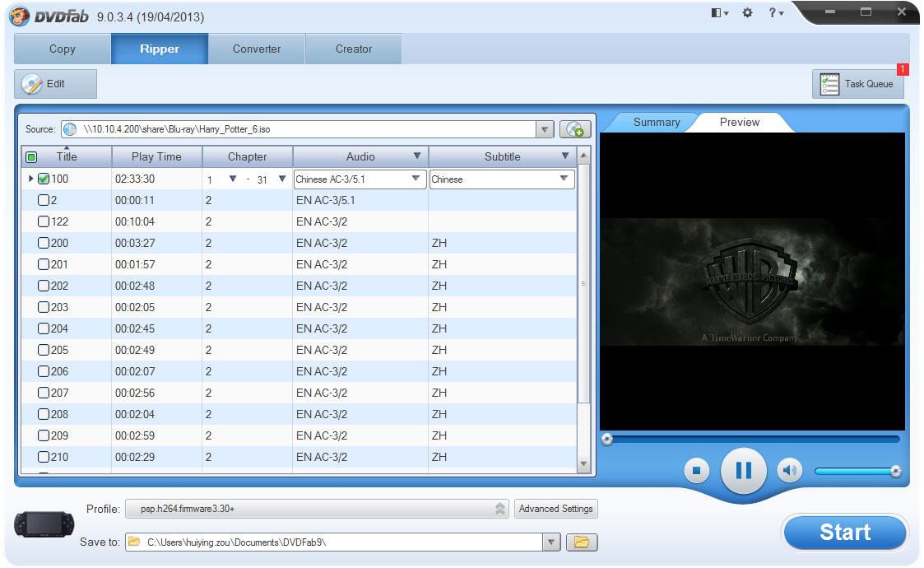Click the title list scrollbar thumb

(583, 284)
